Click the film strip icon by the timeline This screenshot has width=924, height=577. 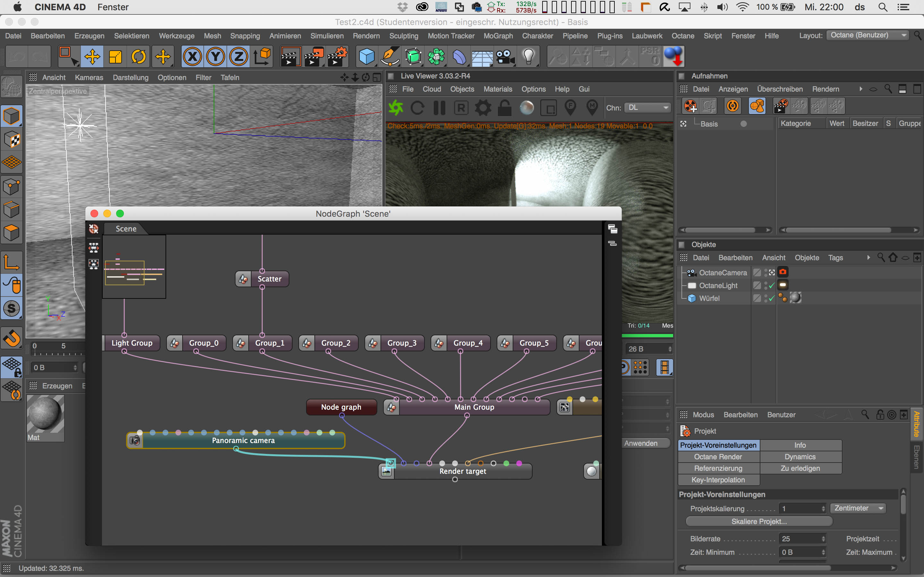point(664,367)
